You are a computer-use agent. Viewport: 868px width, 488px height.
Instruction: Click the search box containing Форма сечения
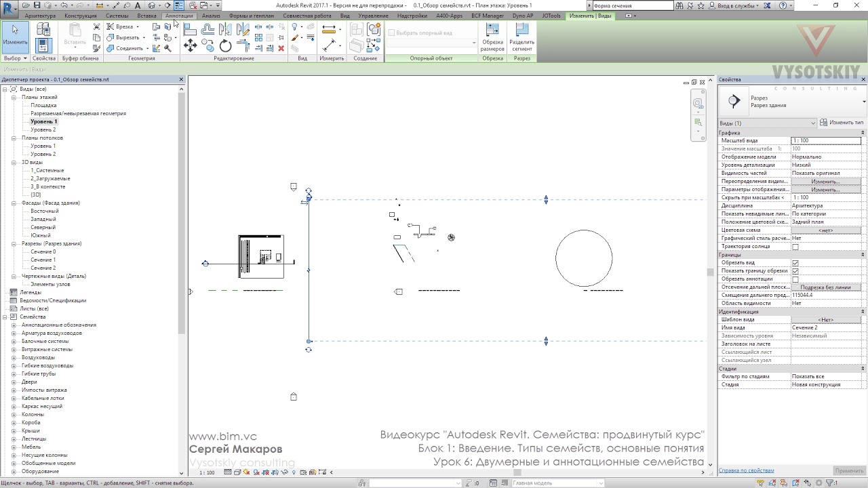pyautogui.click(x=632, y=5)
